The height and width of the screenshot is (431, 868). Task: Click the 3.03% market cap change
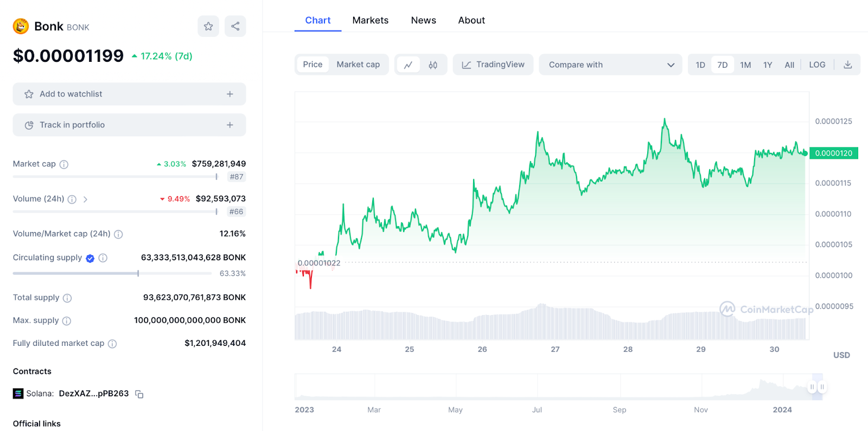(x=171, y=164)
